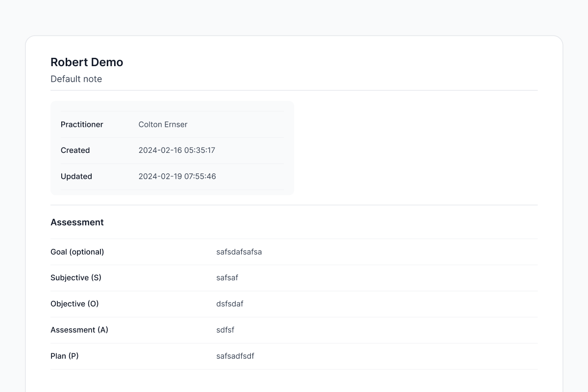588x392 pixels.
Task: Click the Robert Demo patient name heading
Action: point(87,62)
